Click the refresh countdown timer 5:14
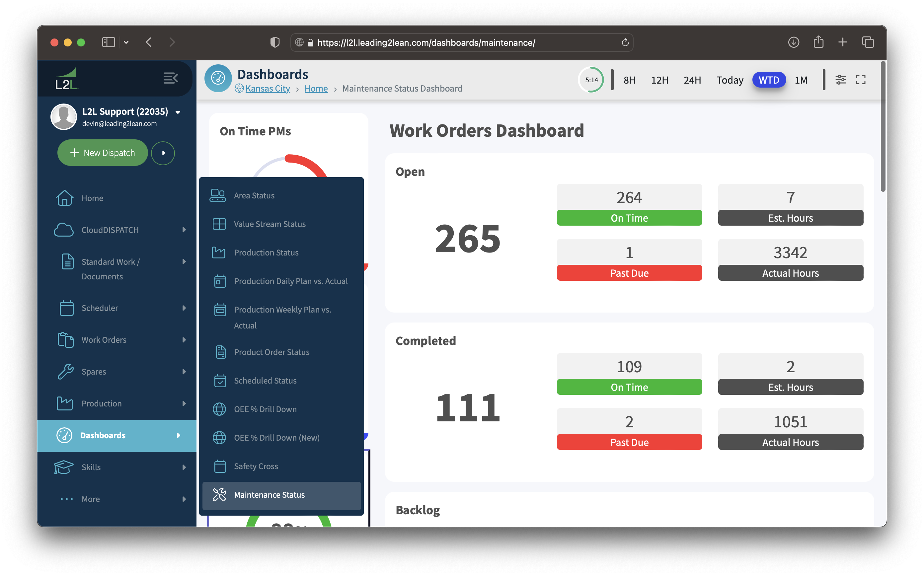Screen dimensions: 924x576 (x=591, y=80)
